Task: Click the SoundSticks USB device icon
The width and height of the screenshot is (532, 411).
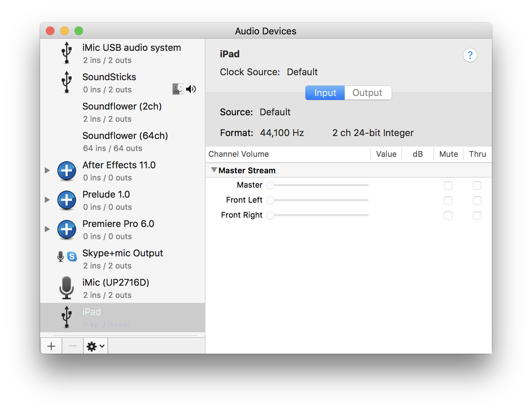Action: coord(67,82)
